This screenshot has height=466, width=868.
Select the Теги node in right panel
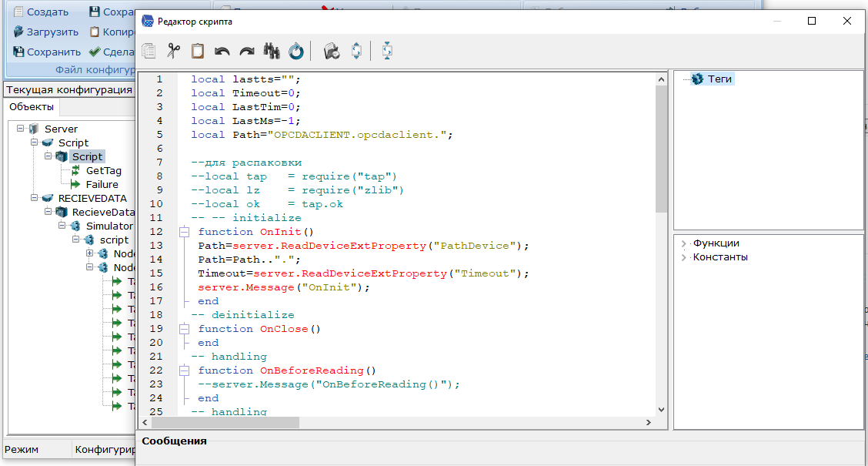(719, 79)
